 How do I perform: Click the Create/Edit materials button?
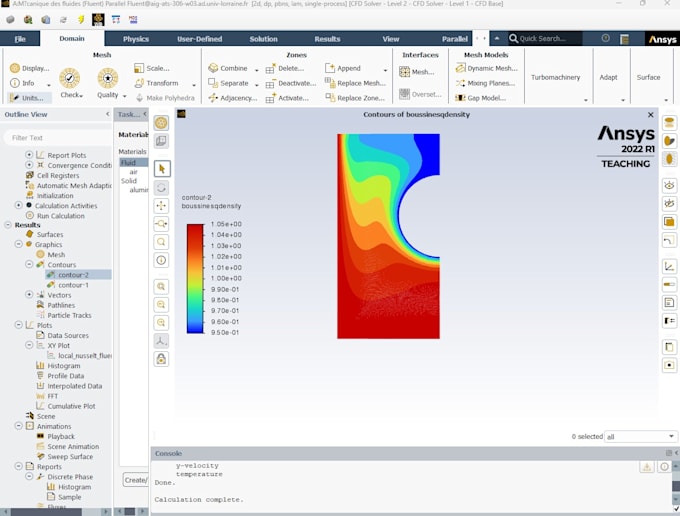pyautogui.click(x=135, y=480)
